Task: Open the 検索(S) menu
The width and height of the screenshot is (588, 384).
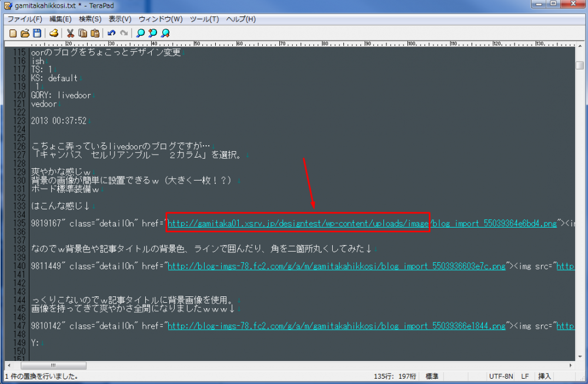Action: pyautogui.click(x=90, y=19)
